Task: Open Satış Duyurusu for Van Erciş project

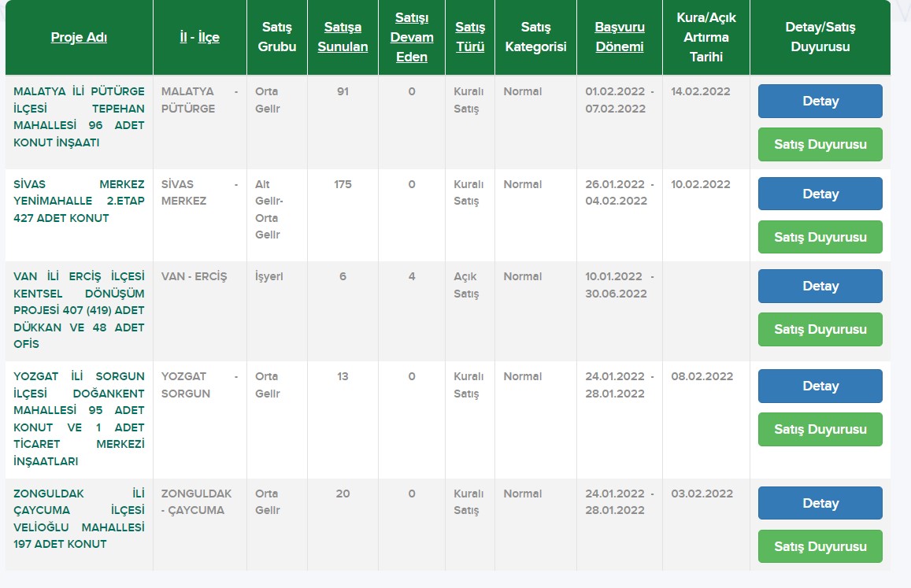Action: [820, 330]
